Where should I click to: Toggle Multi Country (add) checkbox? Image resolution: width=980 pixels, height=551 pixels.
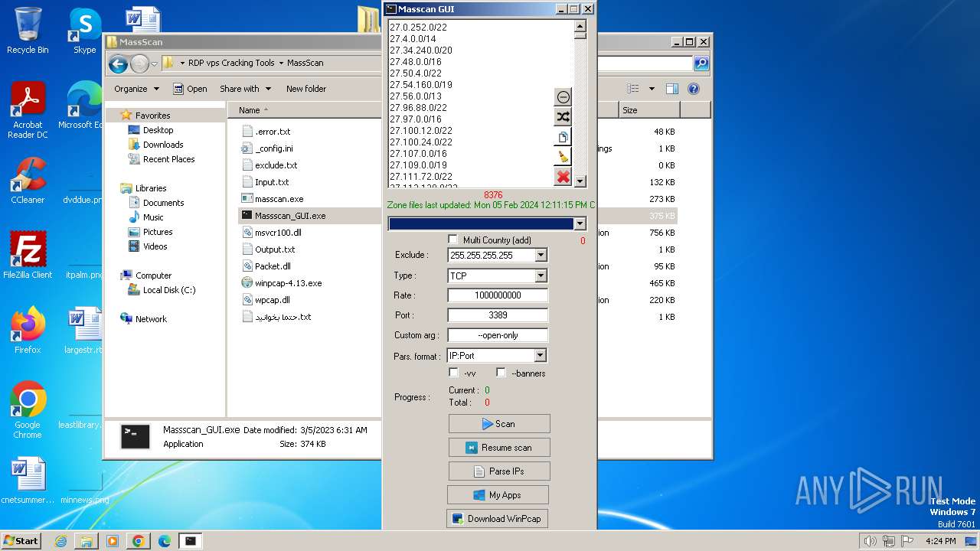(452, 240)
